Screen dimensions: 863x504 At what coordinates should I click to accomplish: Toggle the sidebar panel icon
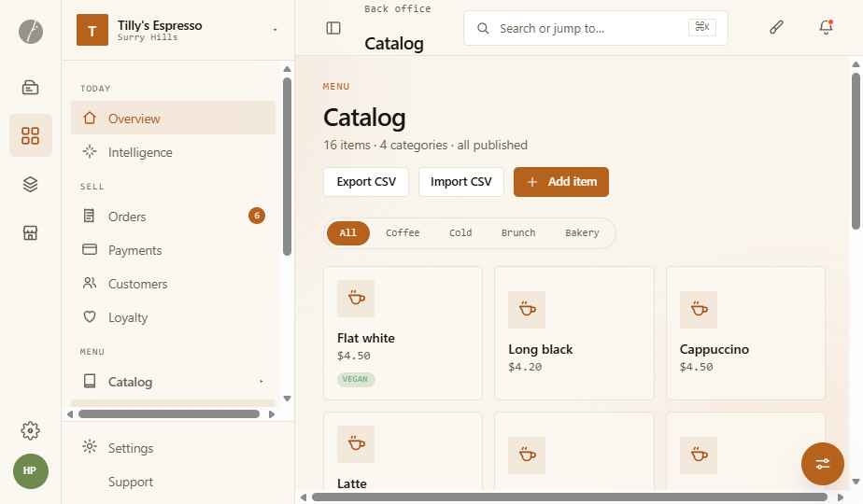click(333, 28)
